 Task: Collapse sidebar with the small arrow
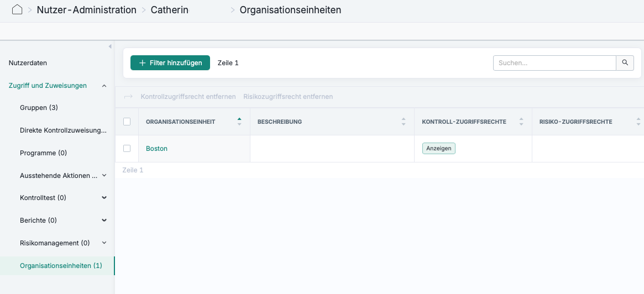(x=109, y=46)
